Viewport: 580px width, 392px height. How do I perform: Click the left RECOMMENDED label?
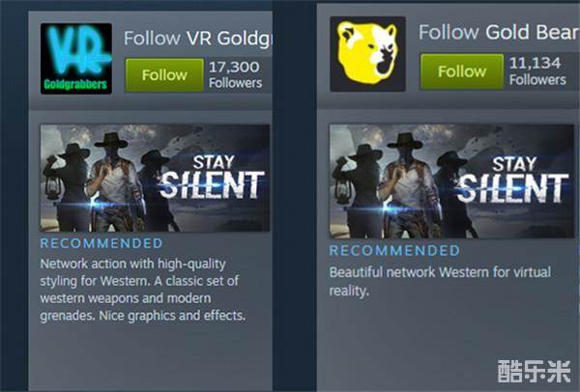(x=101, y=243)
